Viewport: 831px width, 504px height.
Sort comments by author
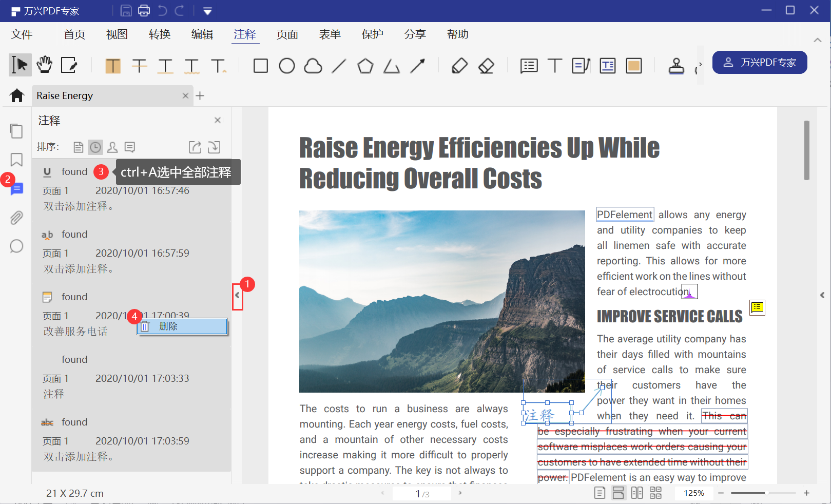tap(112, 147)
